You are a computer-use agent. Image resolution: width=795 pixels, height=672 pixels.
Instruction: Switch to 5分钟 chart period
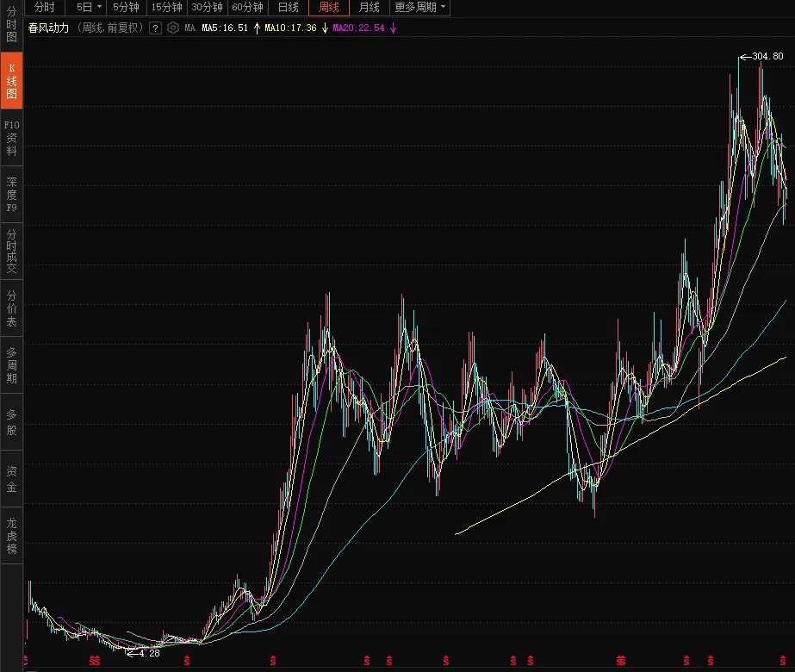pyautogui.click(x=126, y=7)
